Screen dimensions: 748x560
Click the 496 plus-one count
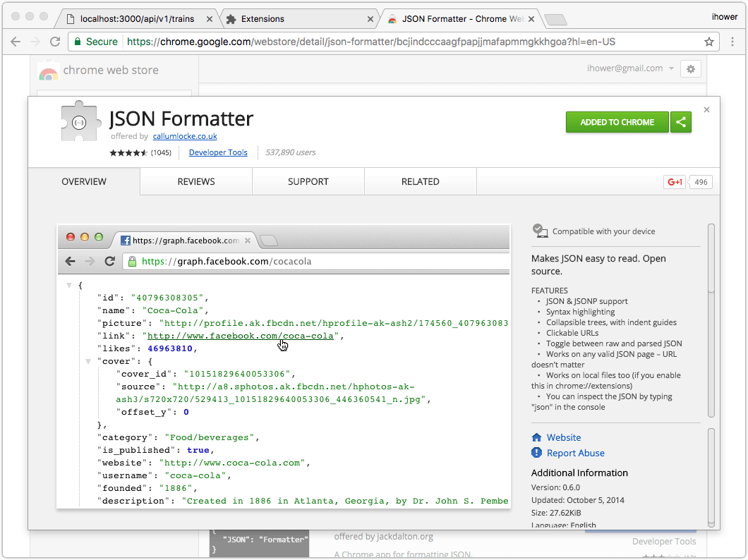[x=701, y=182]
